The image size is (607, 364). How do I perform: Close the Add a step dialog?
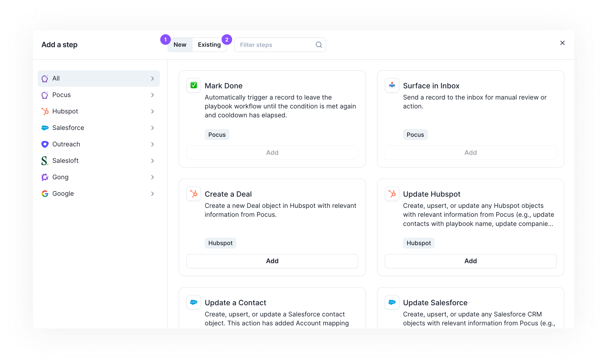pos(562,43)
